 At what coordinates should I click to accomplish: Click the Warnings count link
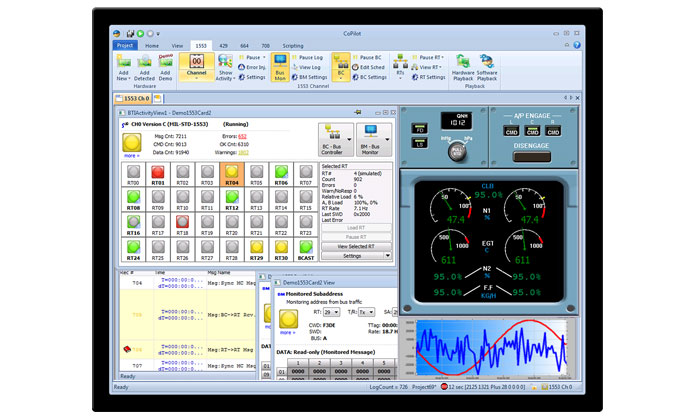pos(243,153)
